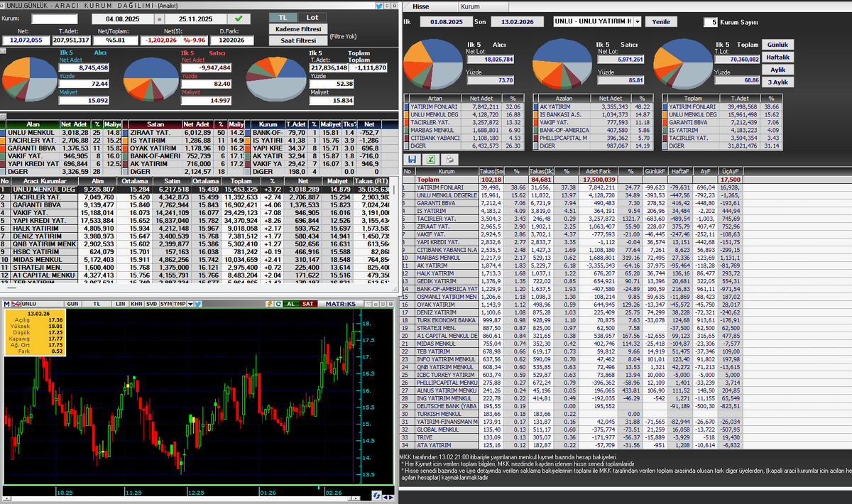The width and height of the screenshot is (852, 504).
Task: Click the Kurum Sayısı number field
Action: click(x=709, y=23)
